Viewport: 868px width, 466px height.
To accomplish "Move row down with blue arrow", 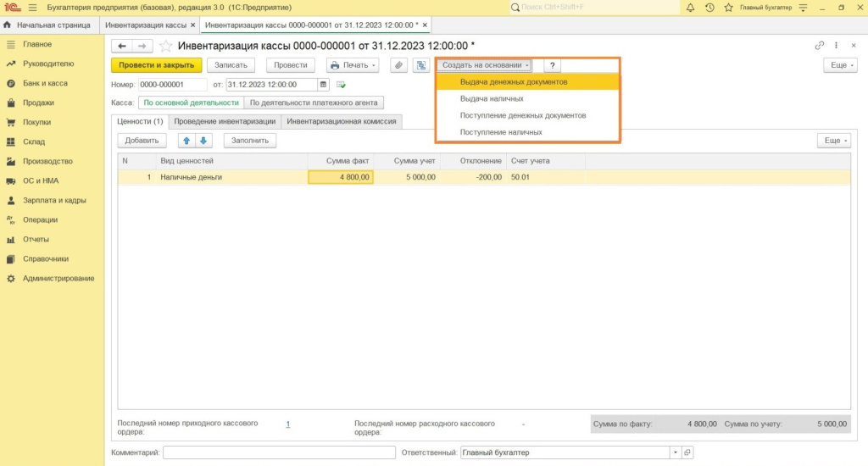I will (x=203, y=141).
